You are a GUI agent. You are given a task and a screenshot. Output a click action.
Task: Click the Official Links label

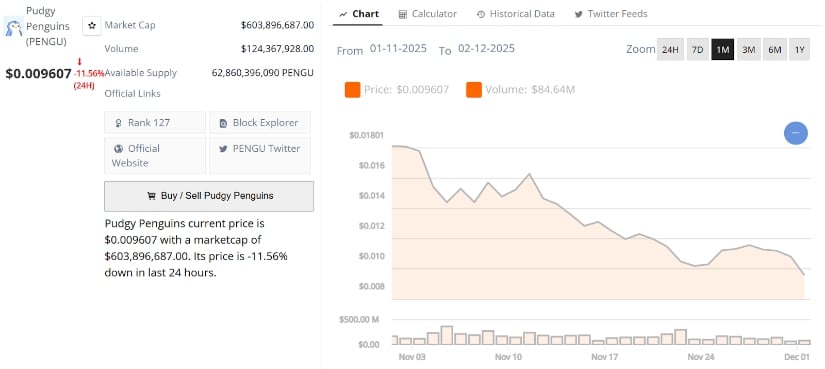133,94
